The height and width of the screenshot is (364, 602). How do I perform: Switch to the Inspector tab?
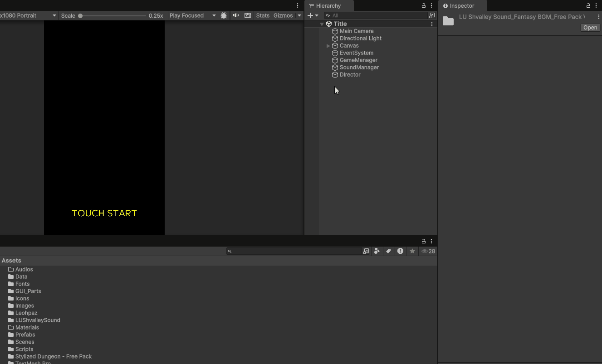tap(461, 6)
